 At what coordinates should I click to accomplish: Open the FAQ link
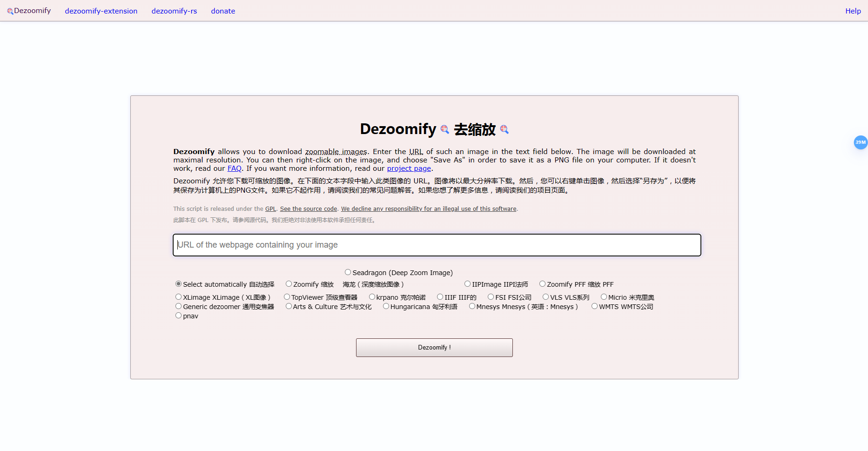pos(235,168)
